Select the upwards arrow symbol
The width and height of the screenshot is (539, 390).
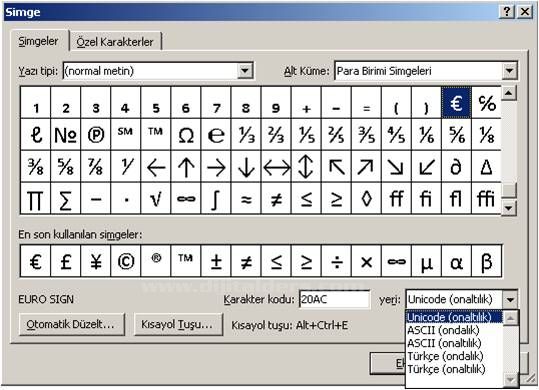click(x=186, y=167)
